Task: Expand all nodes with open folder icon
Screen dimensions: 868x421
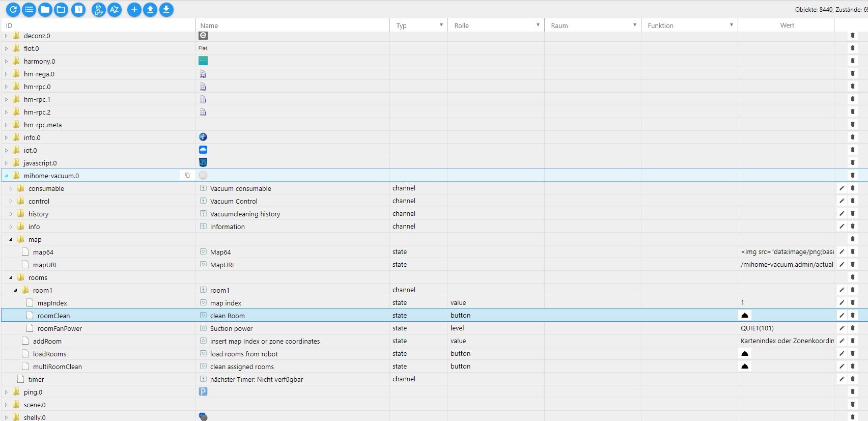Action: pos(61,9)
